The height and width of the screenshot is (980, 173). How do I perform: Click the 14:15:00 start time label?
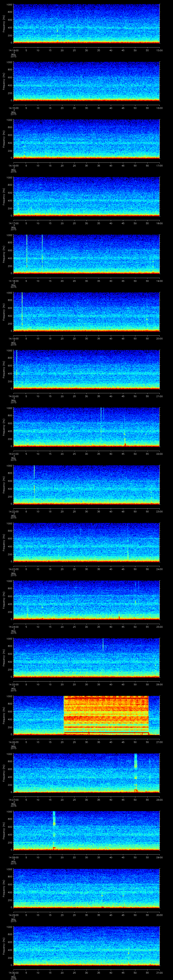tap(13, 108)
